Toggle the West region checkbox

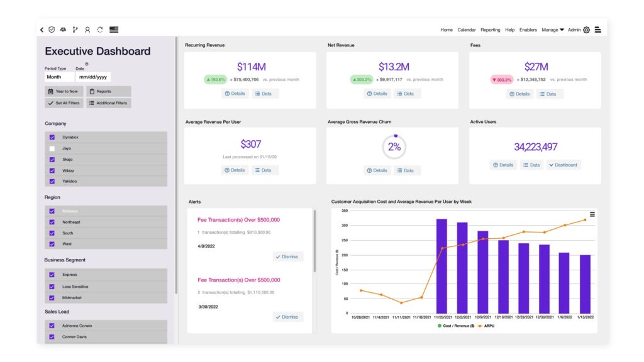[52, 244]
